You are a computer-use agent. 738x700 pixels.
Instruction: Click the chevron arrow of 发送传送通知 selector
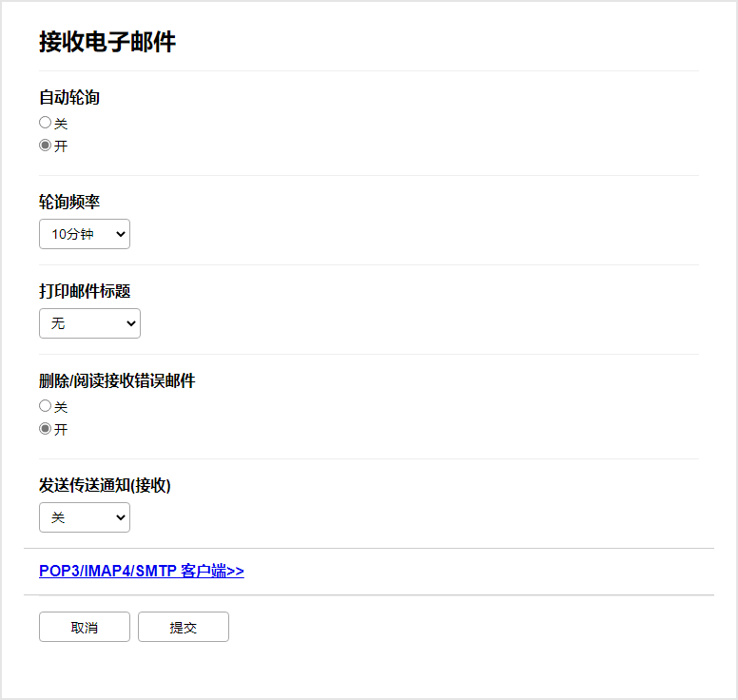coord(119,517)
